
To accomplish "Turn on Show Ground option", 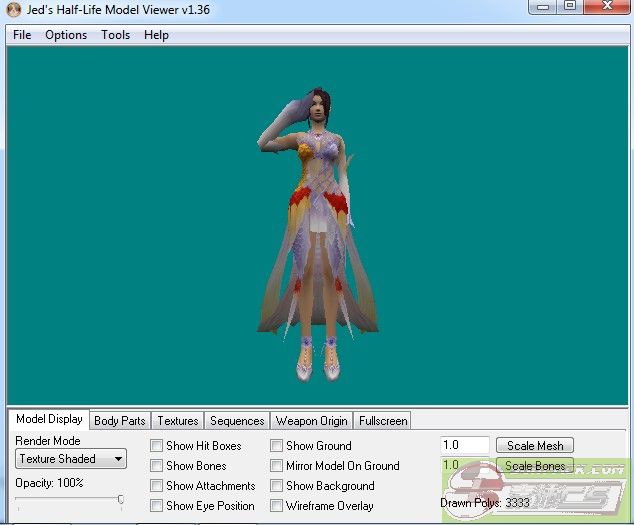I will coord(277,446).
